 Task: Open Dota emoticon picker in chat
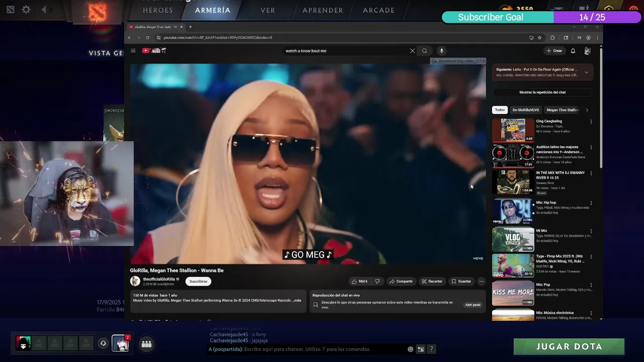tap(411, 349)
